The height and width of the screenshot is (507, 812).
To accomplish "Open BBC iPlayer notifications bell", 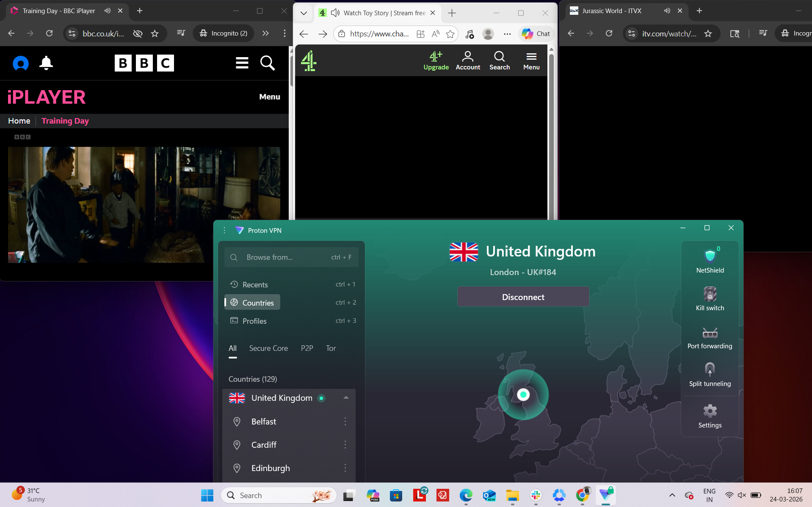I will coord(46,63).
